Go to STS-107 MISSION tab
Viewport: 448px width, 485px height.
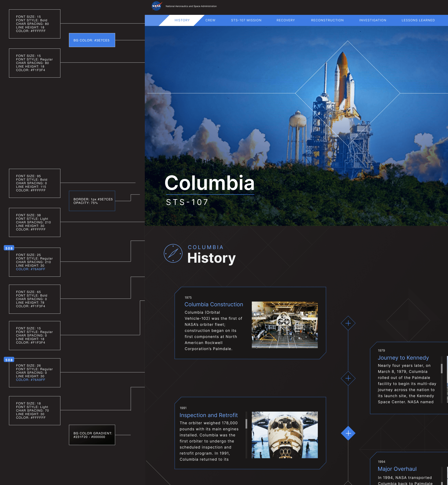[x=246, y=20]
